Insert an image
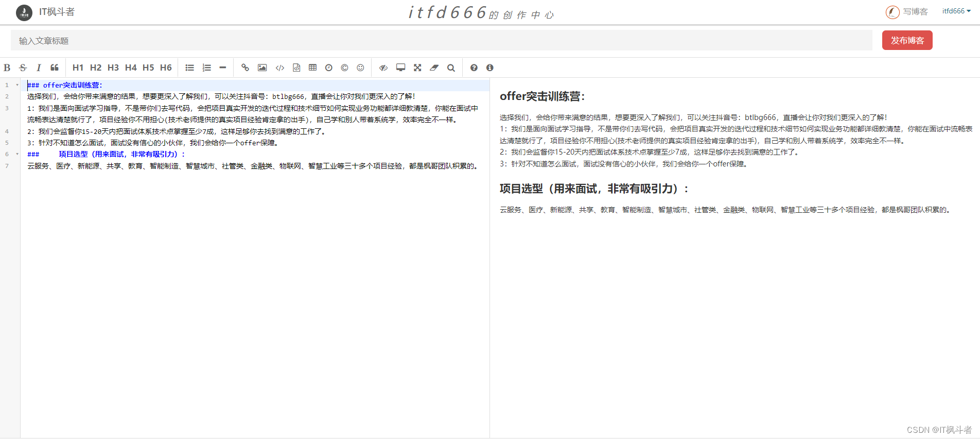 262,67
